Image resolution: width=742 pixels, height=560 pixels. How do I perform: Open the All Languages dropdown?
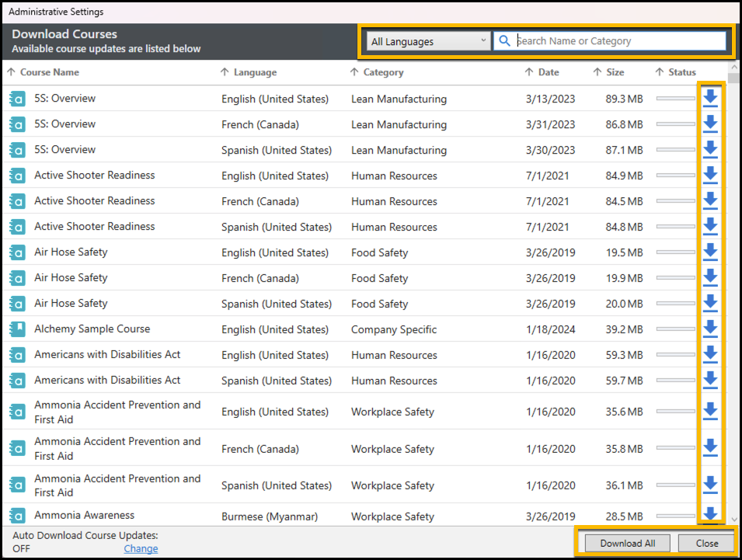coord(427,40)
